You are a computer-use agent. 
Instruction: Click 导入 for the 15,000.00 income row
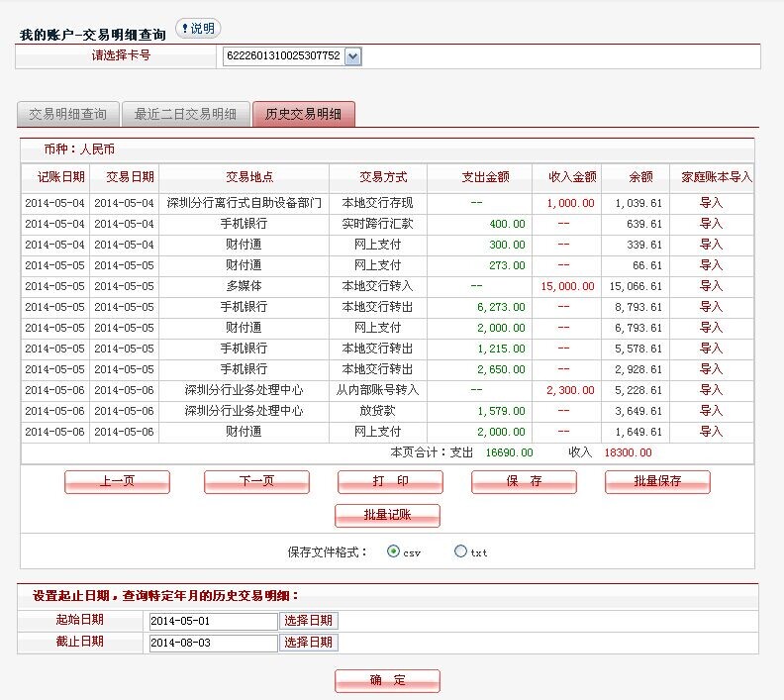pos(711,286)
